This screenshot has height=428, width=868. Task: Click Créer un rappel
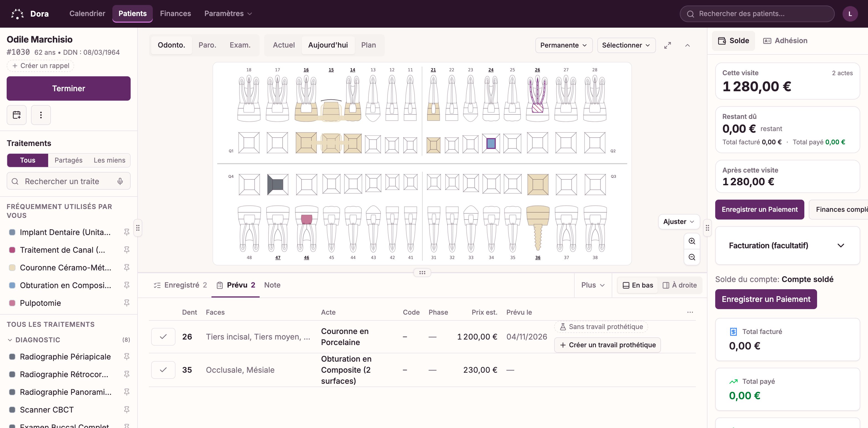coord(41,66)
